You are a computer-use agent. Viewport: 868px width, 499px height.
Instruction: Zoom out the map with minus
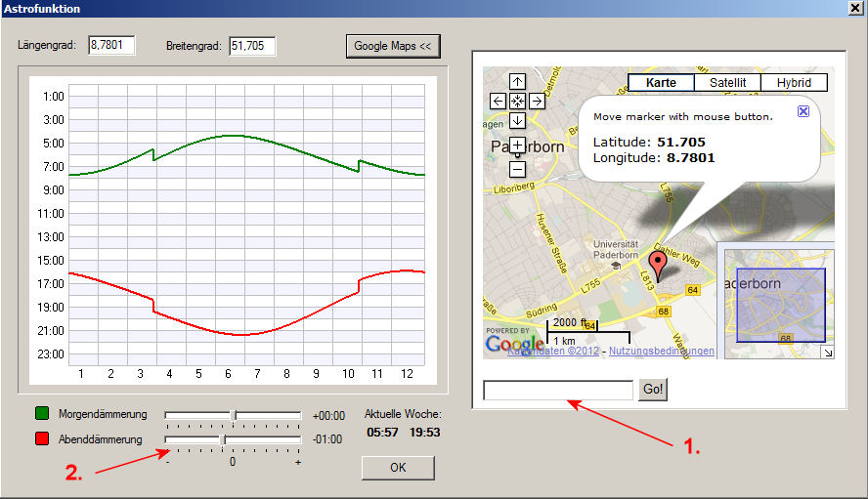pos(518,169)
